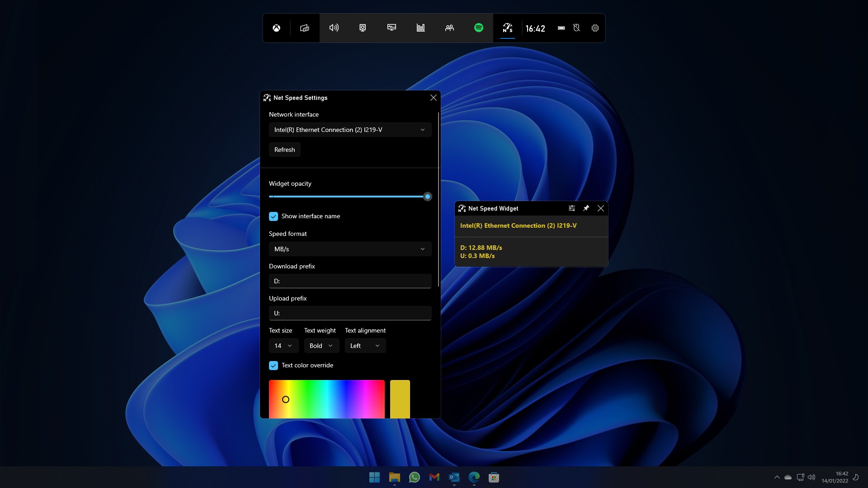Open the Xbox home icon

tap(276, 28)
